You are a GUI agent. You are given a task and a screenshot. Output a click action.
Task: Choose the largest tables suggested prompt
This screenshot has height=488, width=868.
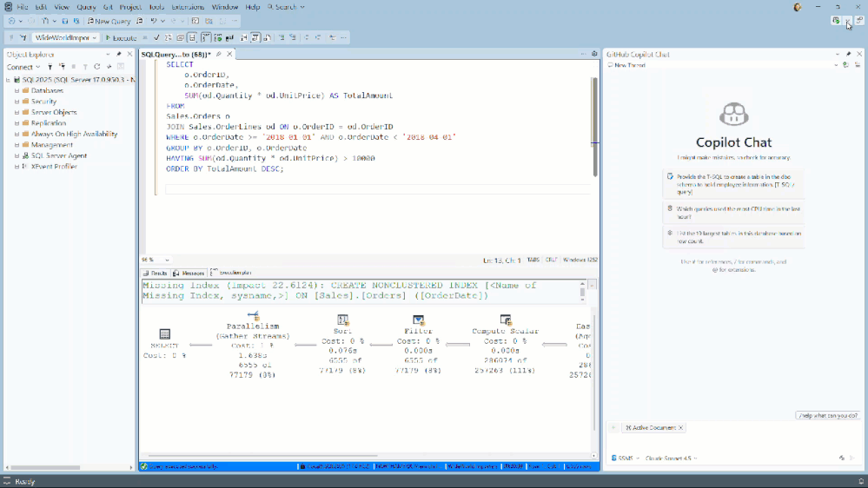tap(734, 237)
